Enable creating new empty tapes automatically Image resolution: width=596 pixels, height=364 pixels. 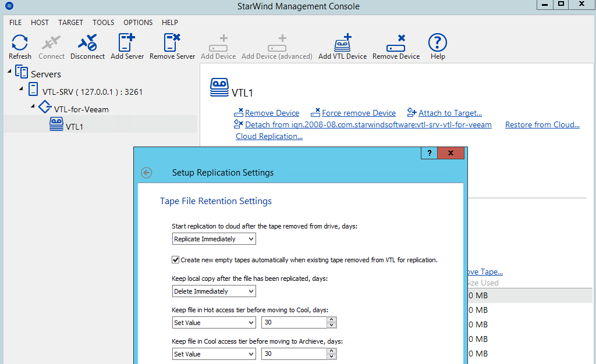coord(175,260)
